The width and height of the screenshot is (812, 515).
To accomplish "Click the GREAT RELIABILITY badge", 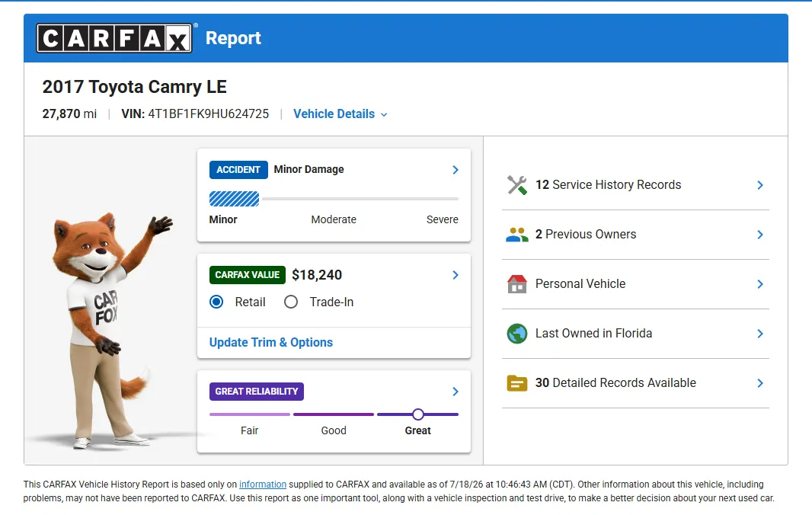I will click(257, 392).
